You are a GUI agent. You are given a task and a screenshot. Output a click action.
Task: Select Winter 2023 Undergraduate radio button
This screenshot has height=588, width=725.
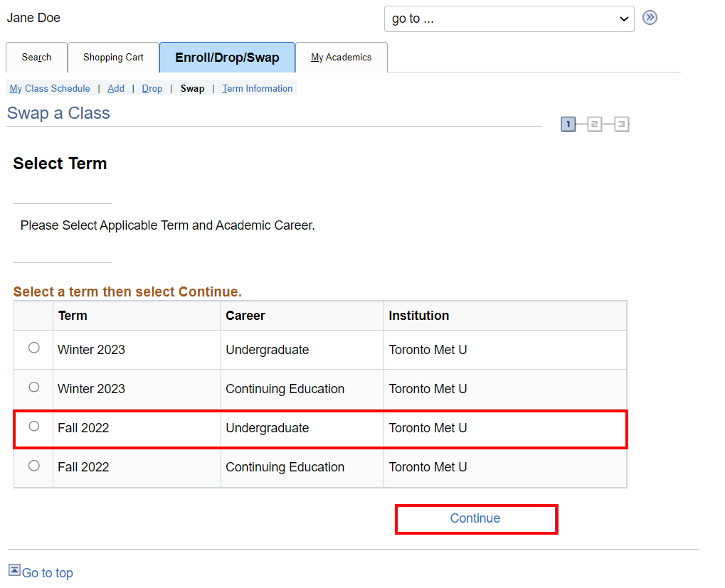(x=33, y=348)
